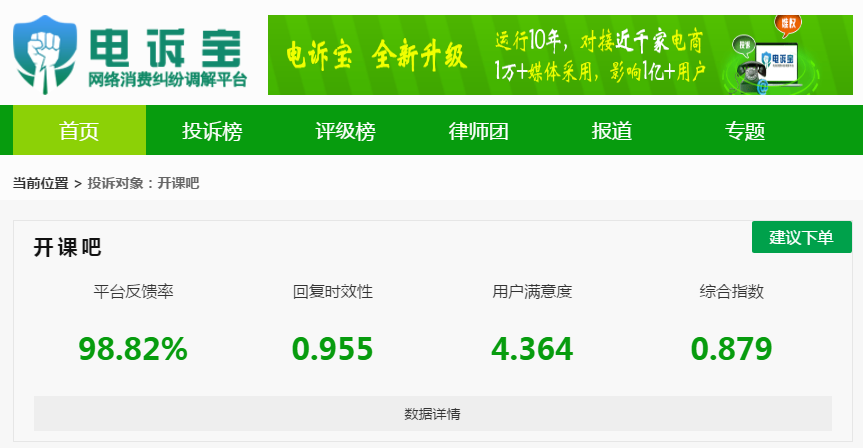This screenshot has height=448, width=863.
Task: Open the 电诉宝 全新升级 green banner
Action: pyautogui.click(x=560, y=55)
